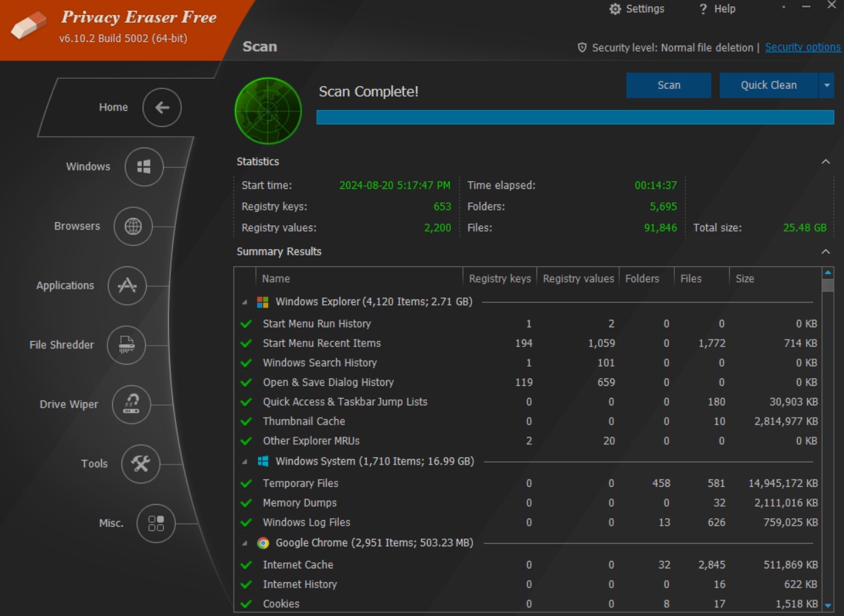Sort by the Size column header
The image size is (844, 616).
coord(775,278)
